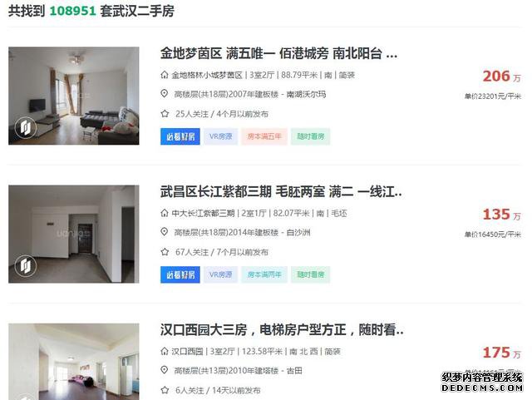
Task: Click the 南湖沃尔玛 area link
Action: (306, 94)
